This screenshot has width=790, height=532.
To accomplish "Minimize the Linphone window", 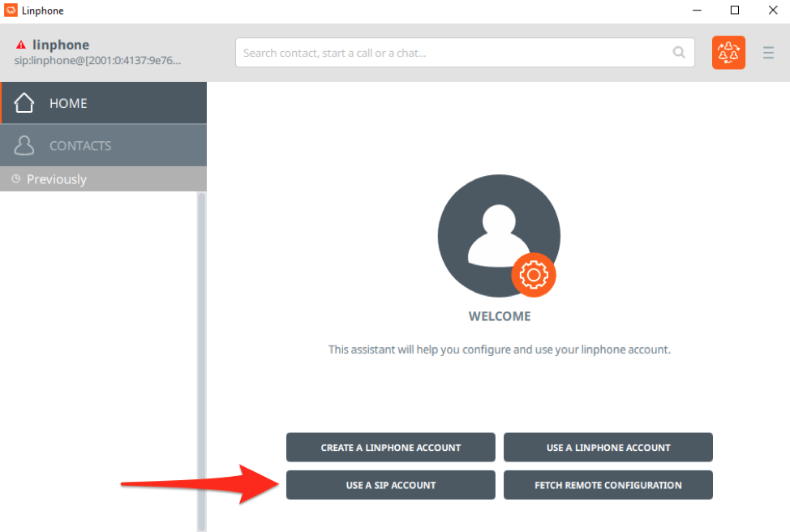I will [x=697, y=11].
